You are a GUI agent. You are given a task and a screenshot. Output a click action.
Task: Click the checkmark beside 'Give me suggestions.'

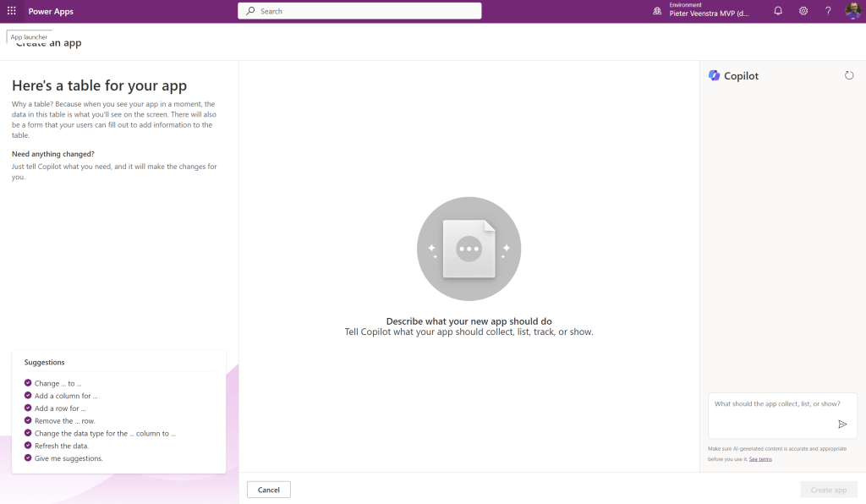click(x=28, y=458)
